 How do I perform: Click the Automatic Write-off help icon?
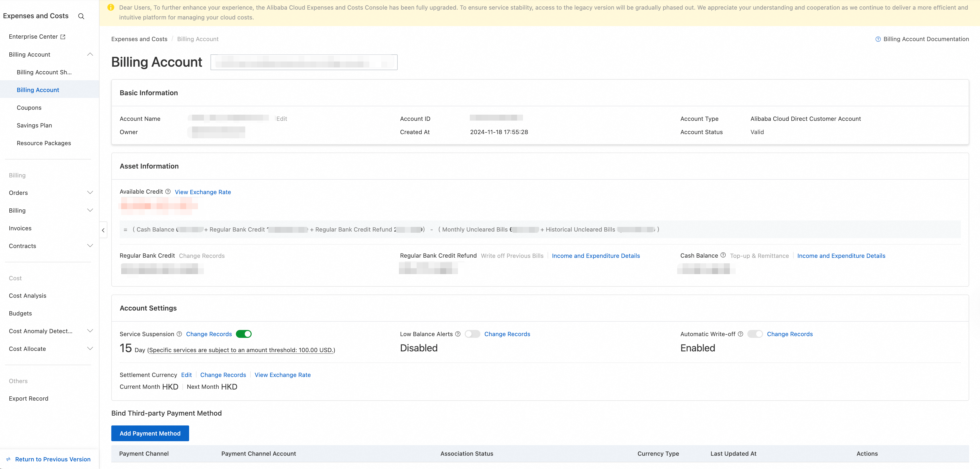740,334
